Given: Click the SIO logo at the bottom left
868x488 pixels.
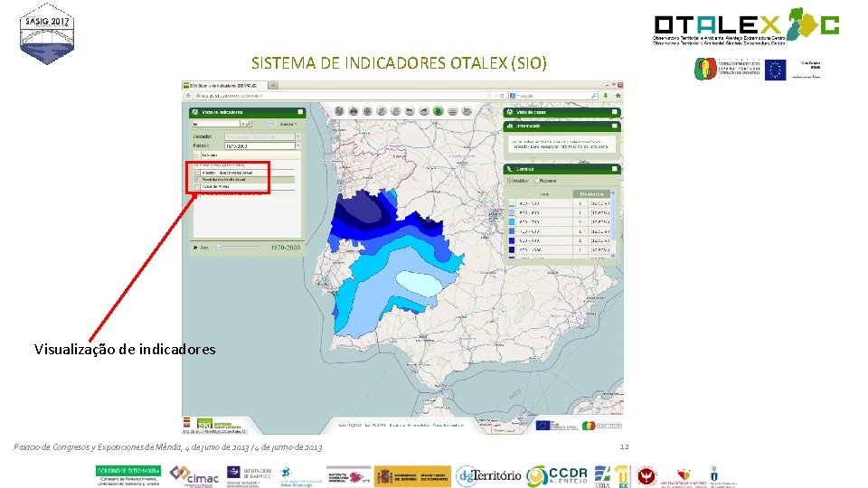Looking at the screenshot, I should pyautogui.click(x=205, y=425).
